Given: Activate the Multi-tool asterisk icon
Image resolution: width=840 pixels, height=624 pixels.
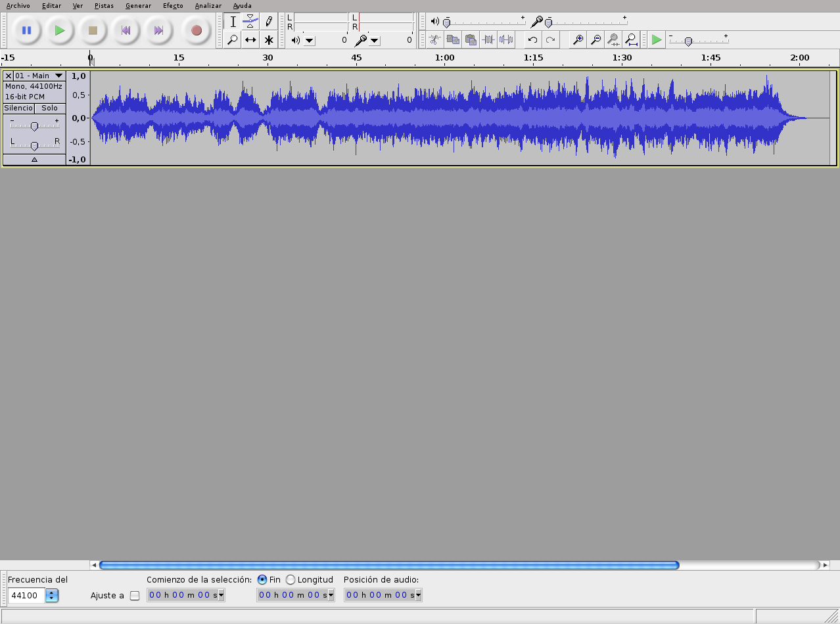Looking at the screenshot, I should pyautogui.click(x=268, y=40).
